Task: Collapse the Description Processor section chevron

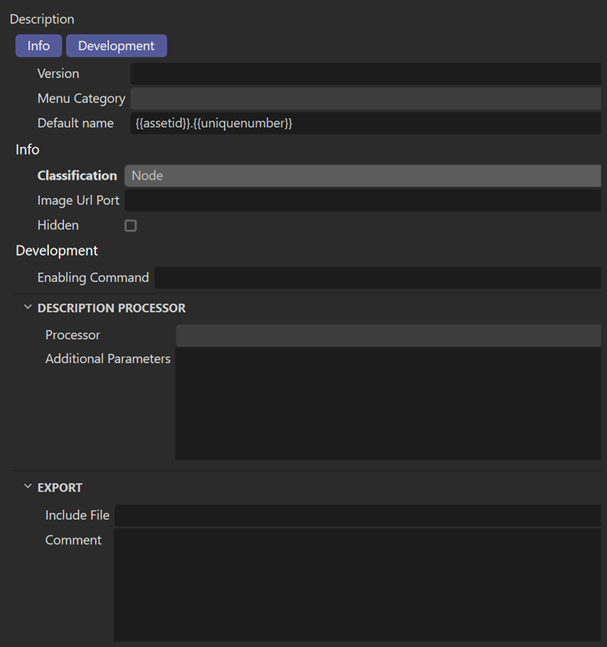Action: point(28,308)
